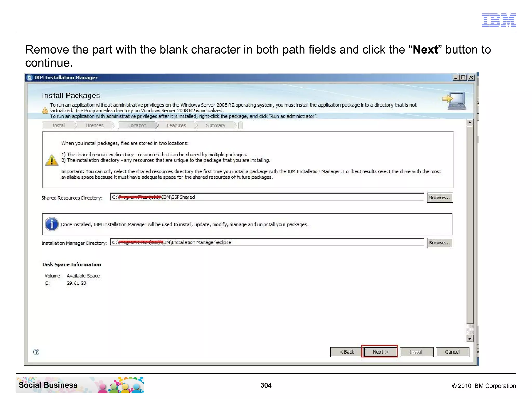This screenshot has height=399, width=532.
Task: Click the 'Installation Manager Directory:' label
Action: (74, 243)
